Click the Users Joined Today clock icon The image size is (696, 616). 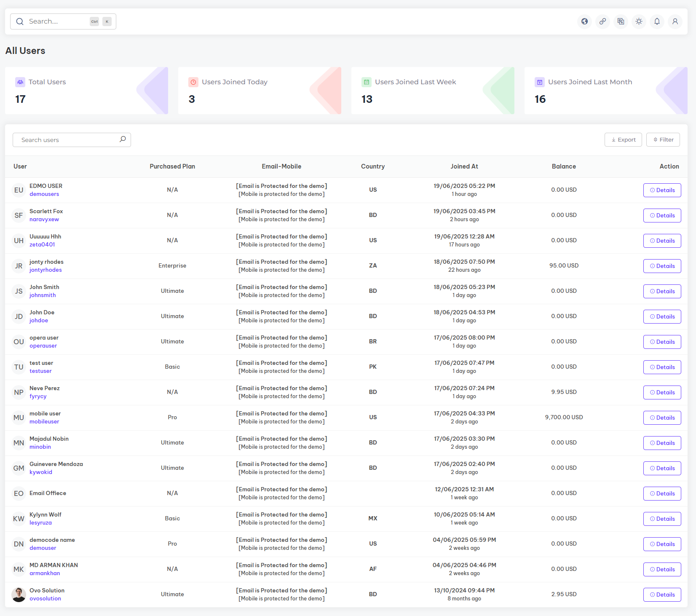coord(193,82)
